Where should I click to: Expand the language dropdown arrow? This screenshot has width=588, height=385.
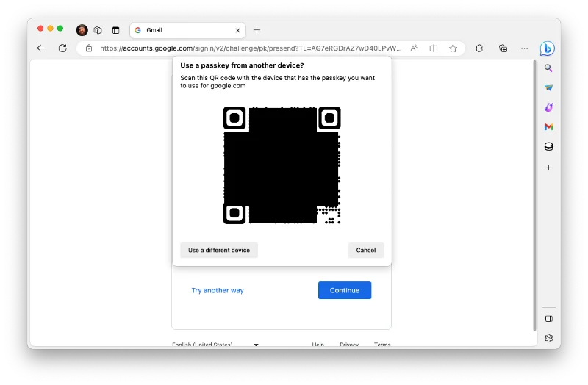(256, 345)
